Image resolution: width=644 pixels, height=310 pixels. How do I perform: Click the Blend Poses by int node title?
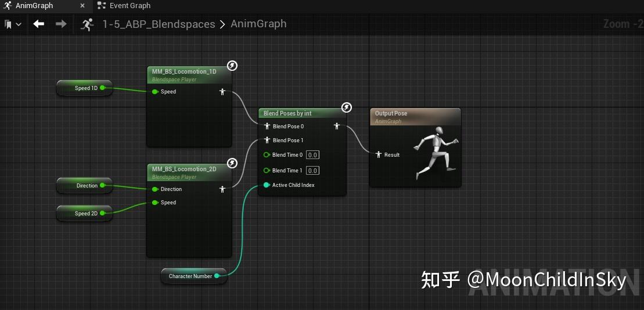point(287,113)
